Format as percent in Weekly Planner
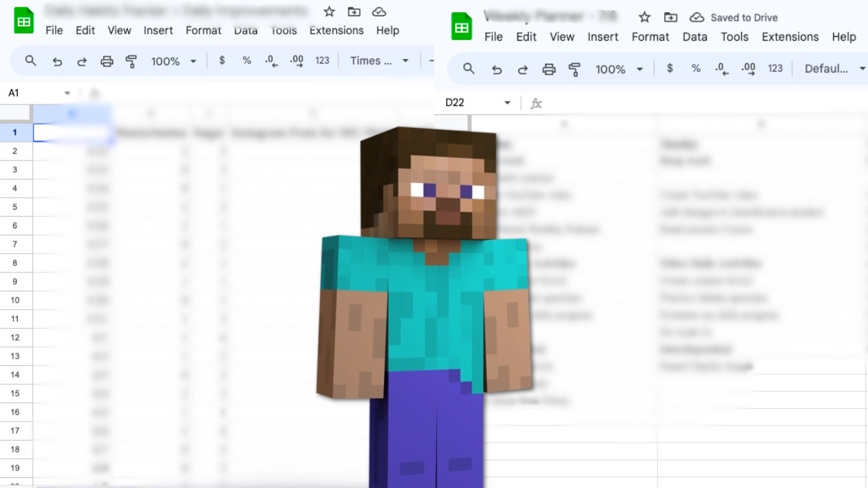868x488 pixels. (696, 68)
